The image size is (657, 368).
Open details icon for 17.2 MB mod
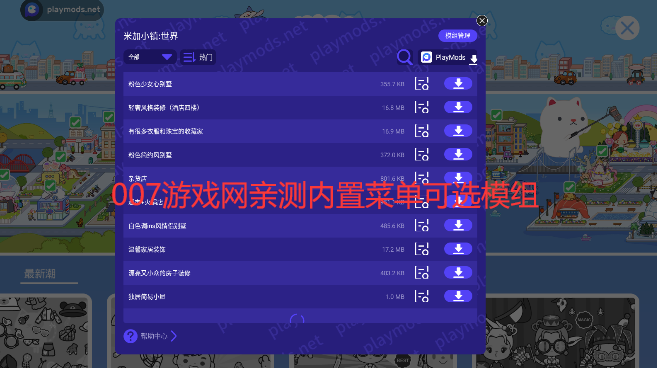click(422, 249)
